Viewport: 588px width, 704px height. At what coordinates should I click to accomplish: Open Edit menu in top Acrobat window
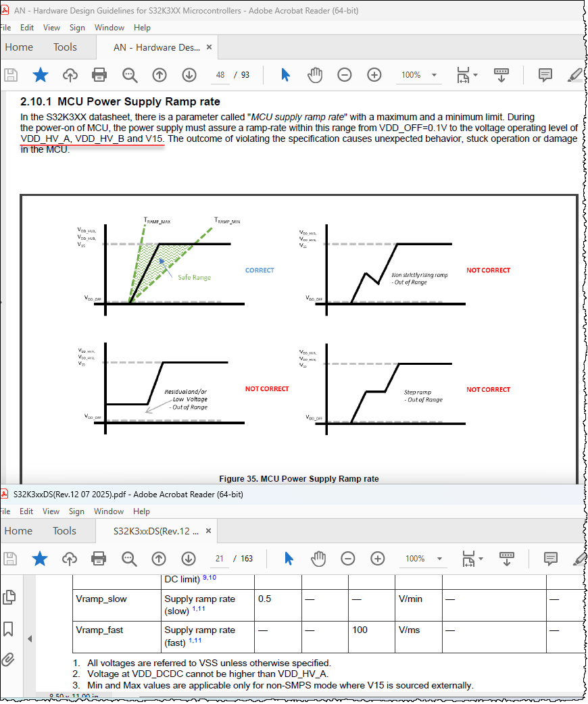tap(27, 28)
